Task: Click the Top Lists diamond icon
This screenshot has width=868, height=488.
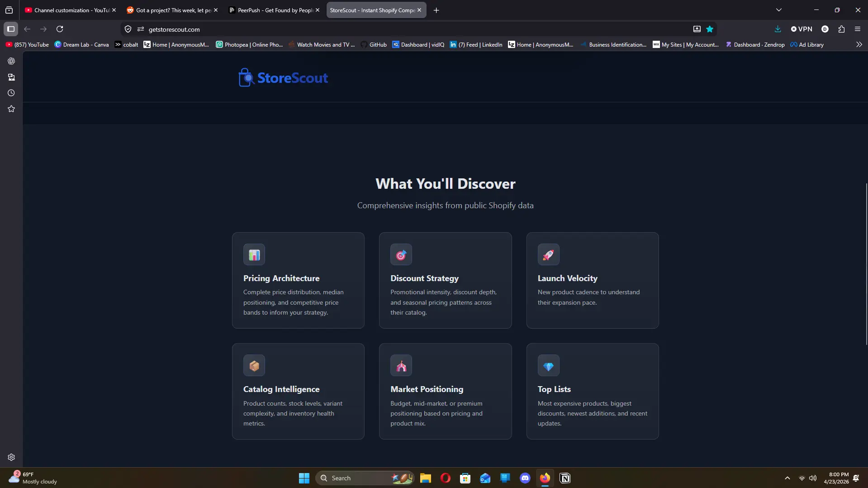Action: coord(548,366)
